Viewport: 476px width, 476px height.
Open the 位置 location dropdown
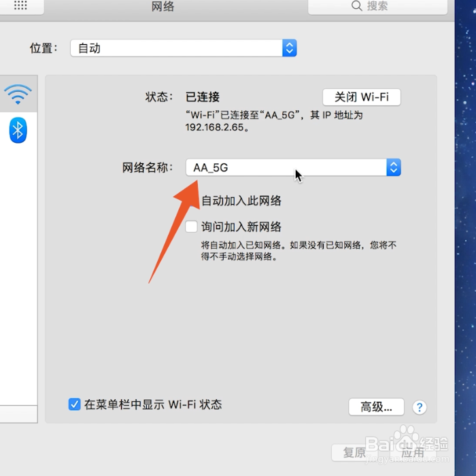click(x=184, y=48)
